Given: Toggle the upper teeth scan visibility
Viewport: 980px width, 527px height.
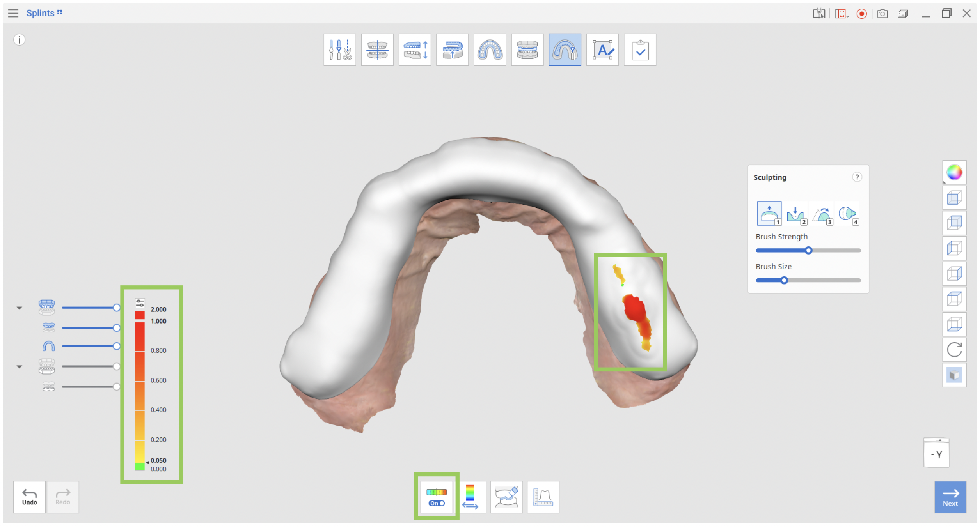Looking at the screenshot, I should coord(49,327).
